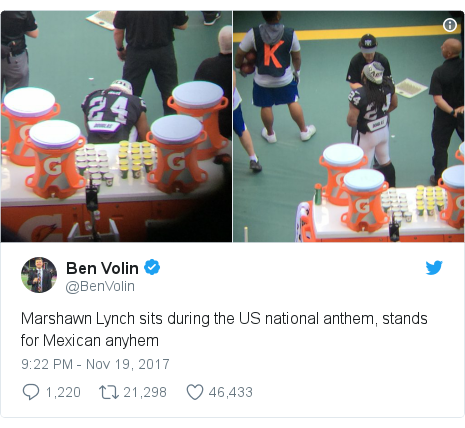Click the 21,298 retweet count
This screenshot has height=428, width=465.
(x=145, y=392)
